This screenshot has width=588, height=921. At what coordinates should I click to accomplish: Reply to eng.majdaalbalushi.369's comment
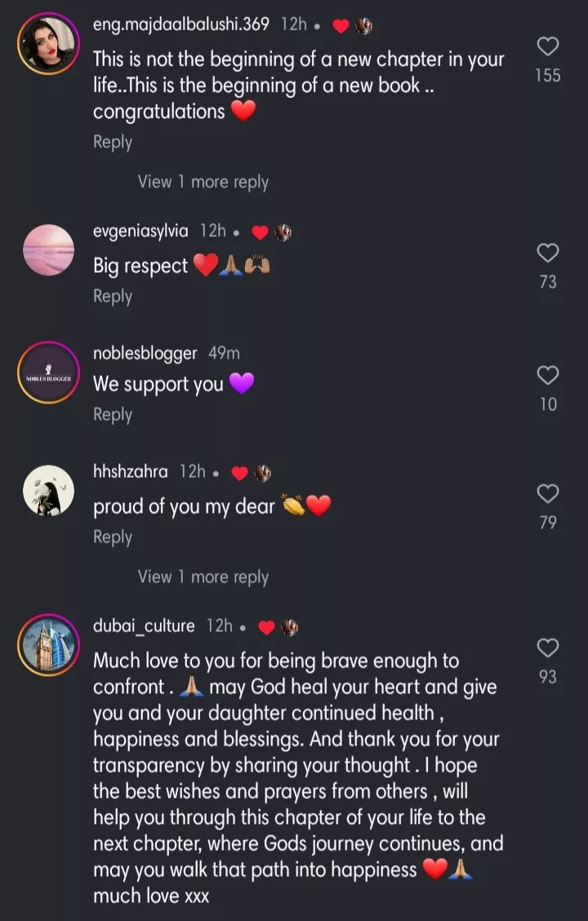coord(113,141)
